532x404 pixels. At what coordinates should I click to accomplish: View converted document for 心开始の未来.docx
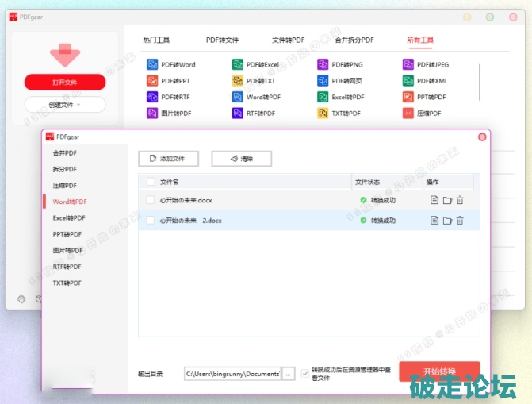pyautogui.click(x=434, y=200)
